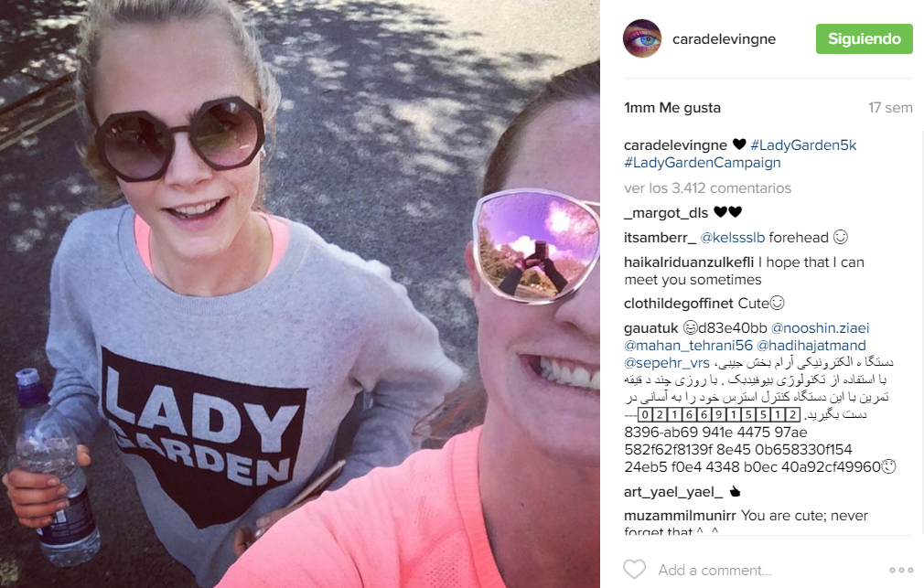Open the @sepehr_vrs mention
The width and height of the screenshot is (924, 588).
667,363
